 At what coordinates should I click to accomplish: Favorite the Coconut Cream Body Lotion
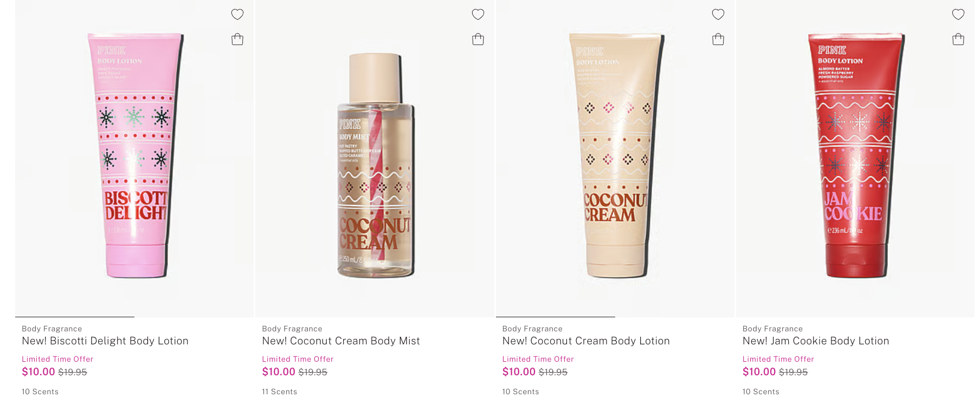coord(718,15)
